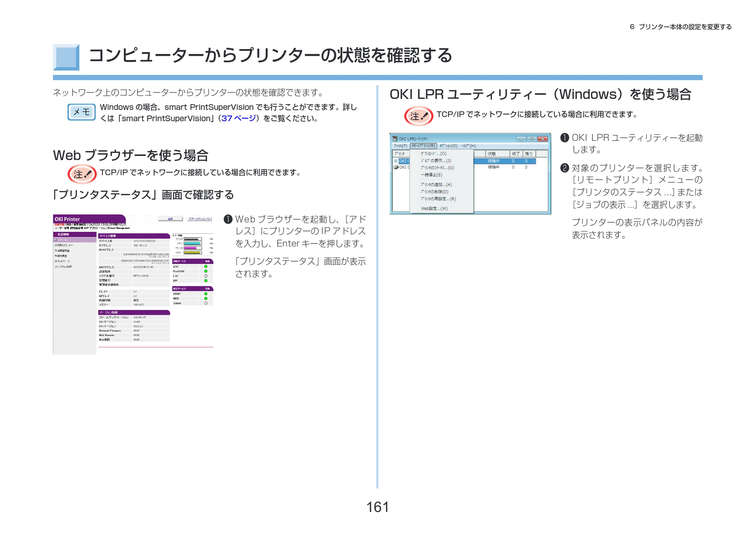
Task: Choose プリンタの追加...(A) menu item
Action: click(436, 185)
